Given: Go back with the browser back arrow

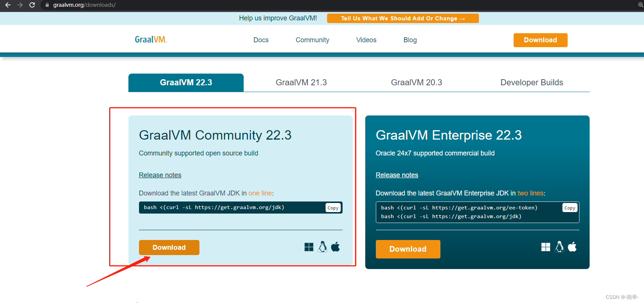Looking at the screenshot, I should coord(8,5).
